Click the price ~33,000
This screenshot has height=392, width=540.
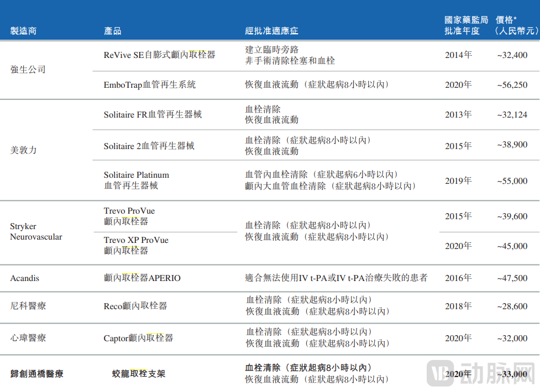click(x=512, y=374)
